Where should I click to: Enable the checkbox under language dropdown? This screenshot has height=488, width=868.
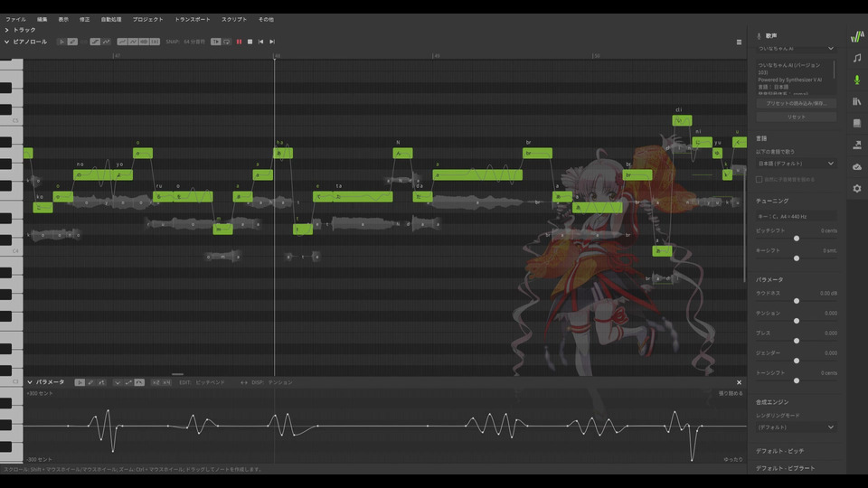(759, 179)
